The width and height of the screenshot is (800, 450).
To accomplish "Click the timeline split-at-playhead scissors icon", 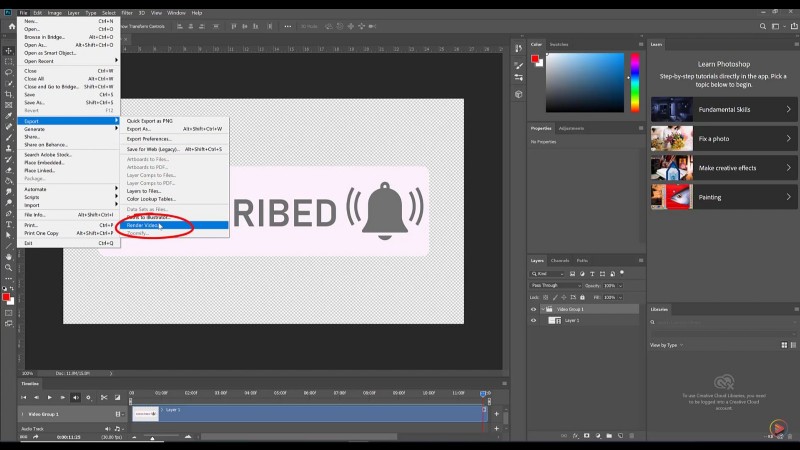I will (104, 397).
